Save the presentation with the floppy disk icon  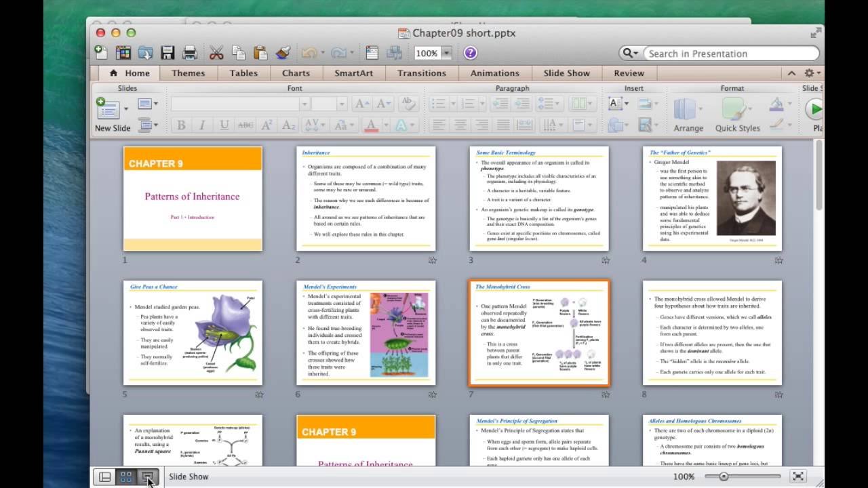pyautogui.click(x=167, y=53)
